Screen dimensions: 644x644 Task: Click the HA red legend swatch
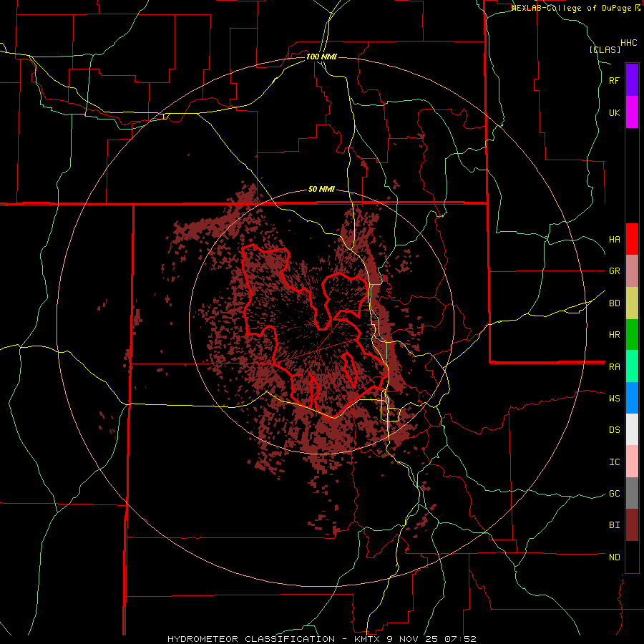[632, 239]
